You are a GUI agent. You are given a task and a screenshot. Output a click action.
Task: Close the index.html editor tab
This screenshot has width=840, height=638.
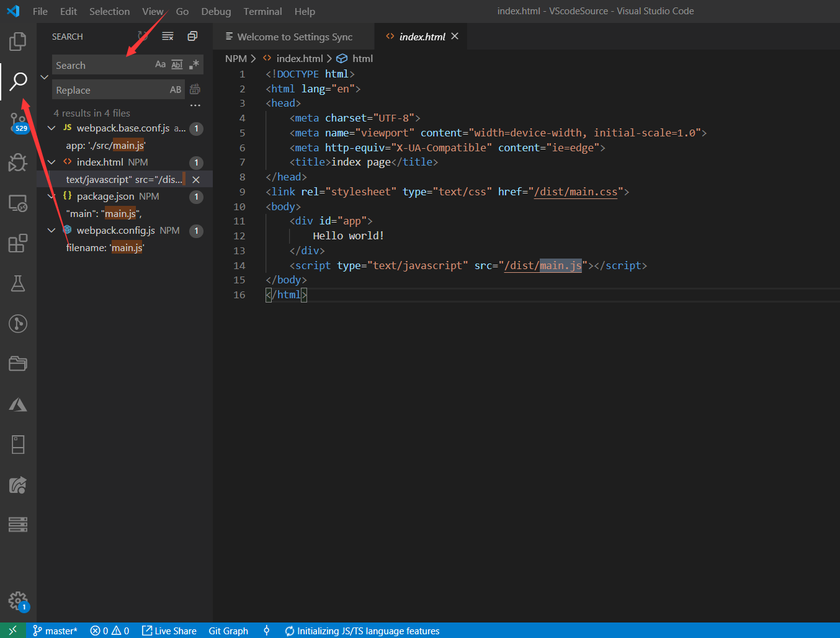point(455,36)
